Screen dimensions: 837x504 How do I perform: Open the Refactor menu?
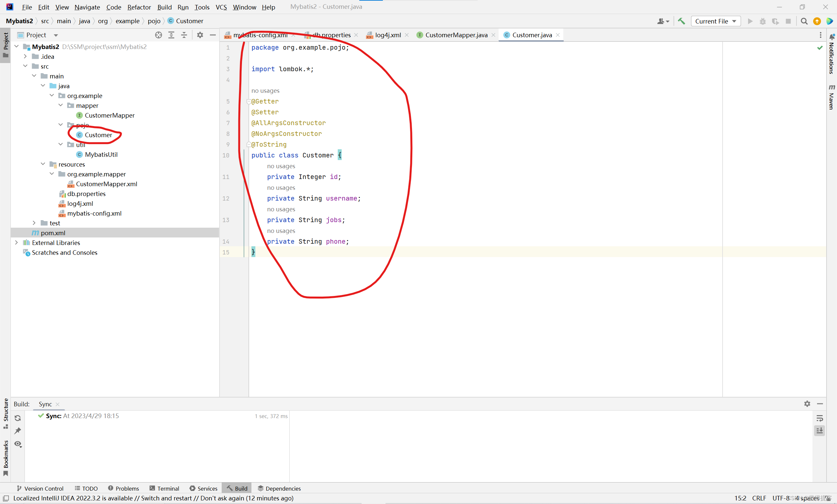click(139, 7)
